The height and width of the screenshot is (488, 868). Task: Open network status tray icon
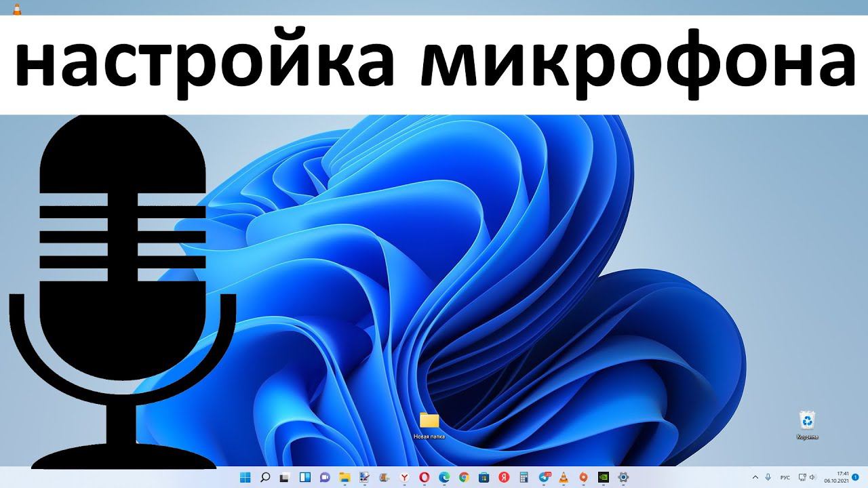pyautogui.click(x=802, y=477)
